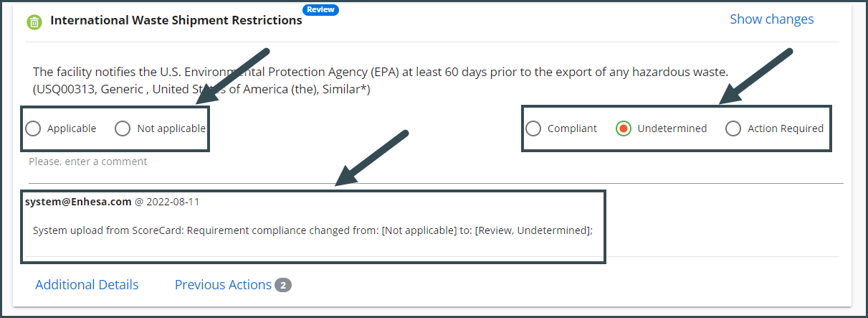
Task: Click the count badge beside Previous Actions
Action: 283,286
